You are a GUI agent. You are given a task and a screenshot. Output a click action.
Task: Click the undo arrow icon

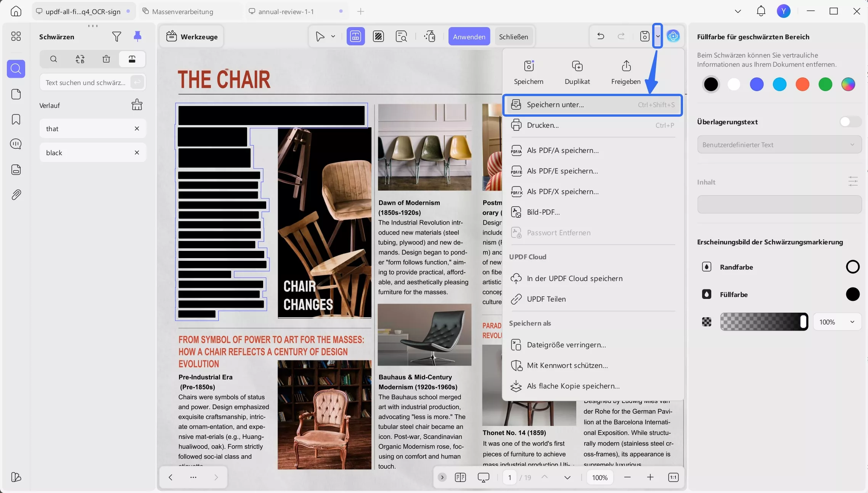coord(600,36)
